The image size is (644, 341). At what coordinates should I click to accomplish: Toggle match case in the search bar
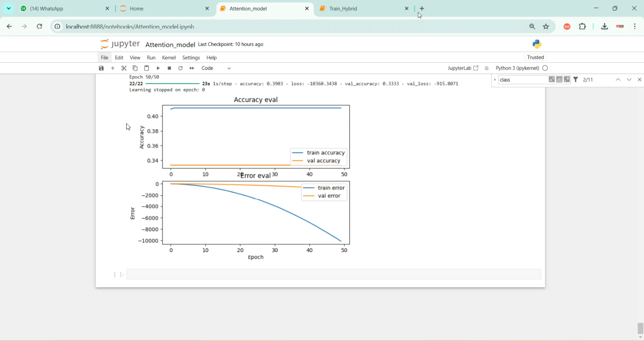coord(551,79)
